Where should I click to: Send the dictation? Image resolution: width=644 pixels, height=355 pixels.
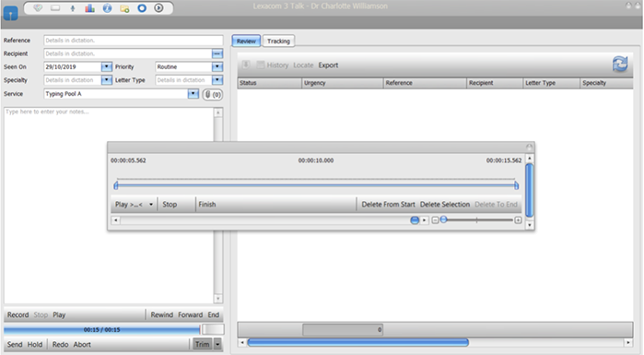(x=15, y=344)
